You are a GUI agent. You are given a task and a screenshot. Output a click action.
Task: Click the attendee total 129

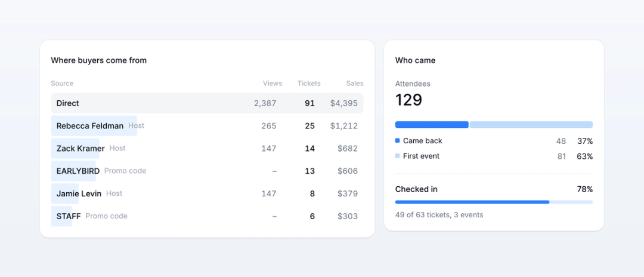coord(408,100)
